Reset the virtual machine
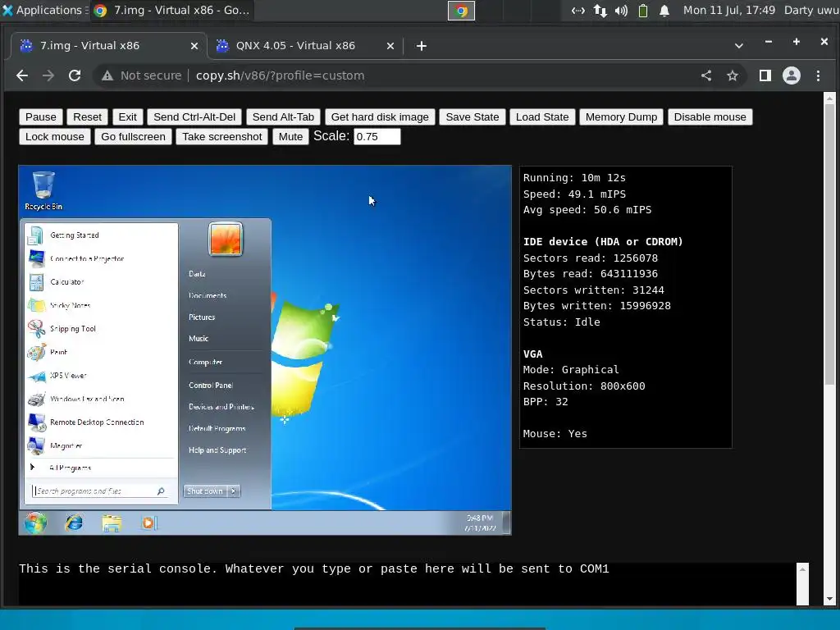Screen dimensions: 840x630 [x=87, y=116]
